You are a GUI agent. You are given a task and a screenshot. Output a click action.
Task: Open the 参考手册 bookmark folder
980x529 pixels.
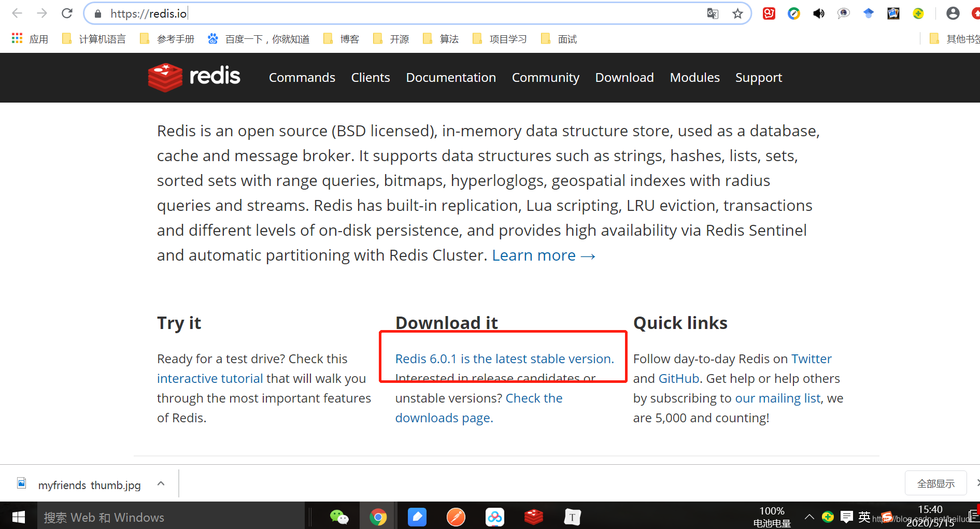pos(167,39)
